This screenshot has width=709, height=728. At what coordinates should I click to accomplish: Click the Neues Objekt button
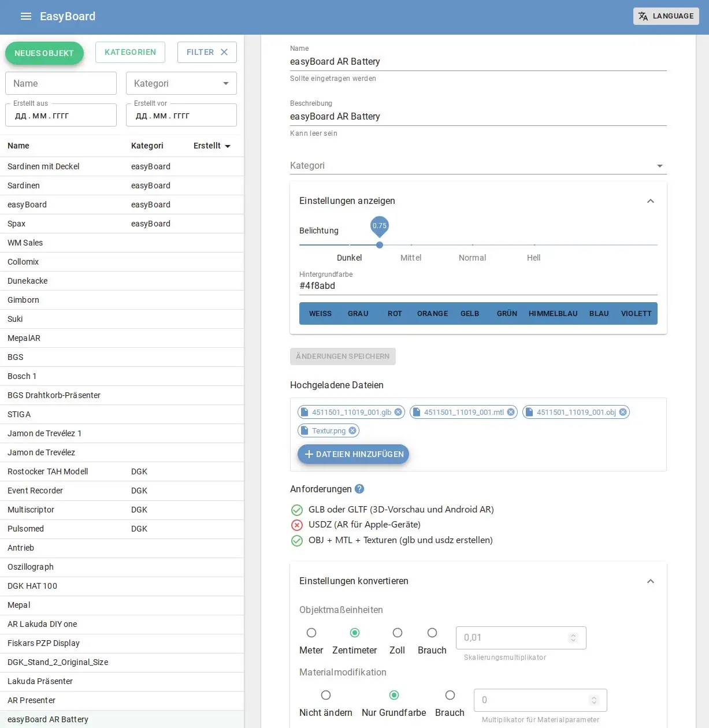44,53
